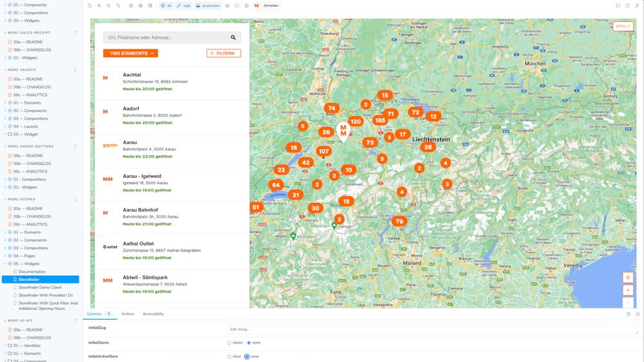Image resolution: width=644 pixels, height=362 pixels.
Task: Collapse the MSRC-SALES-RECEIPT section
Action: [x=29, y=32]
